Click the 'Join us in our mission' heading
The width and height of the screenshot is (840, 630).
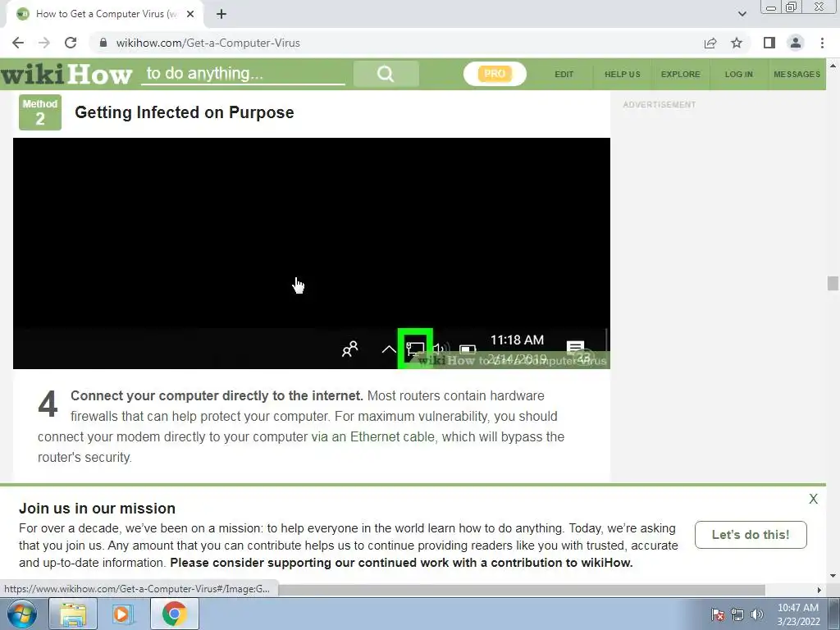coord(97,509)
